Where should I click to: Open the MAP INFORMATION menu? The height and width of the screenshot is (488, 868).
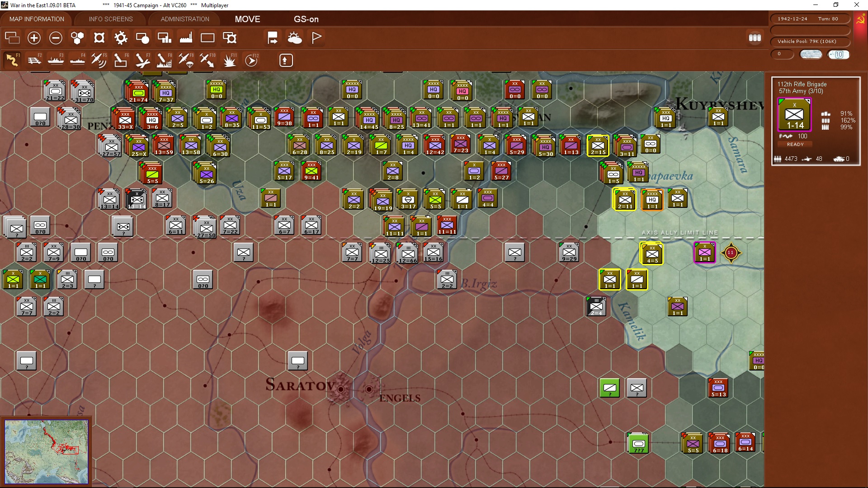[36, 19]
